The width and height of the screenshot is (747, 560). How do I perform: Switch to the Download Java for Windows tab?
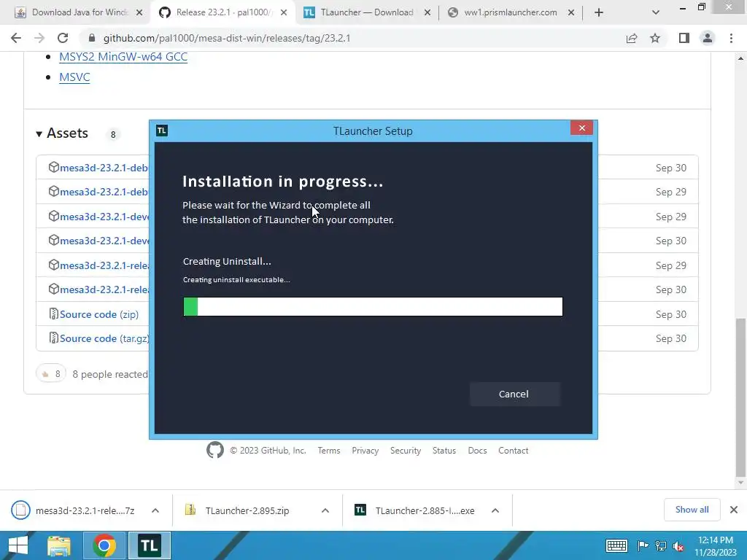pos(79,12)
